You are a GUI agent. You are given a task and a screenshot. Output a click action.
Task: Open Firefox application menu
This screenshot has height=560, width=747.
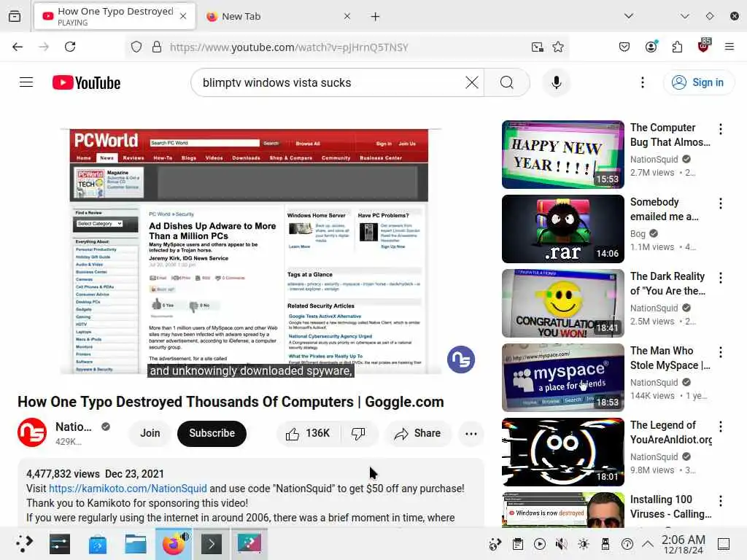pos(729,47)
